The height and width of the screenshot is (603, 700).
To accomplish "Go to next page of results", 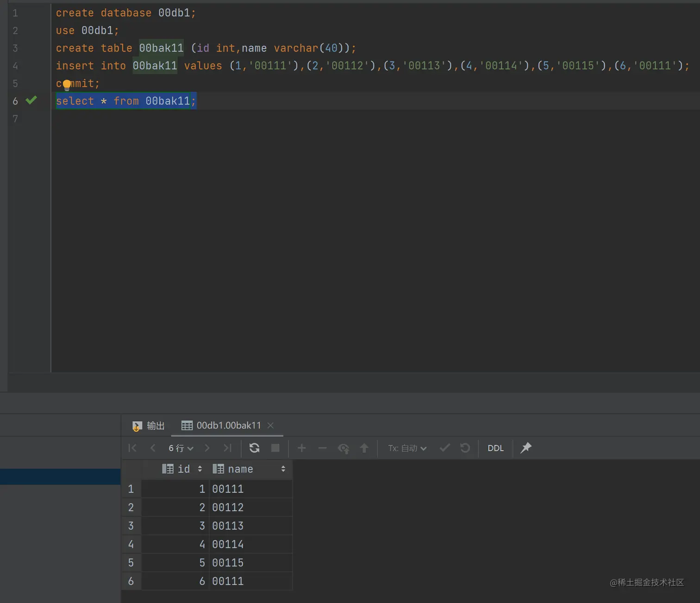I will (207, 448).
